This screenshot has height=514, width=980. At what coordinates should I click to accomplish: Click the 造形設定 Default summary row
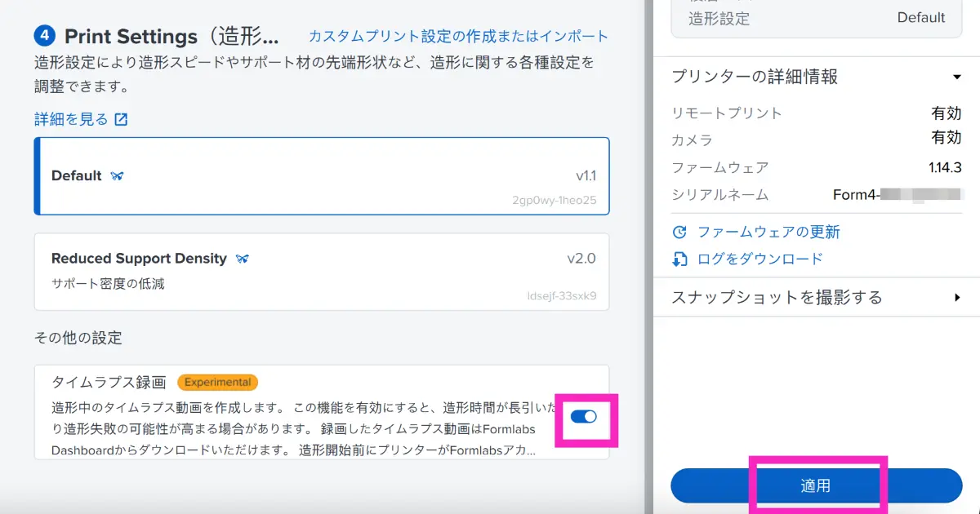coord(816,18)
